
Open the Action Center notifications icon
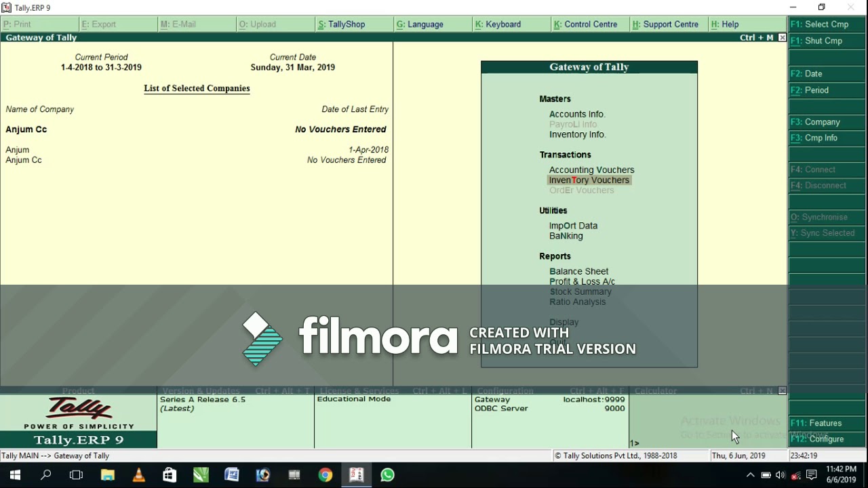click(x=811, y=475)
